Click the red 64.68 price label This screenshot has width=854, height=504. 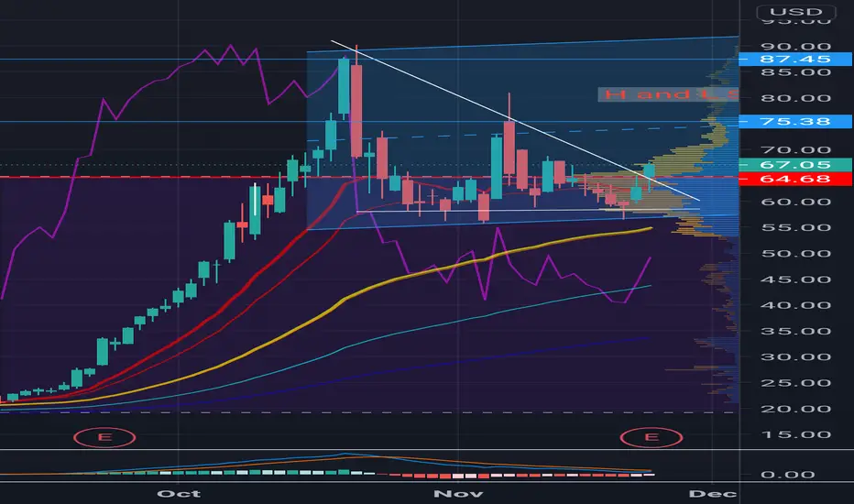pos(795,179)
